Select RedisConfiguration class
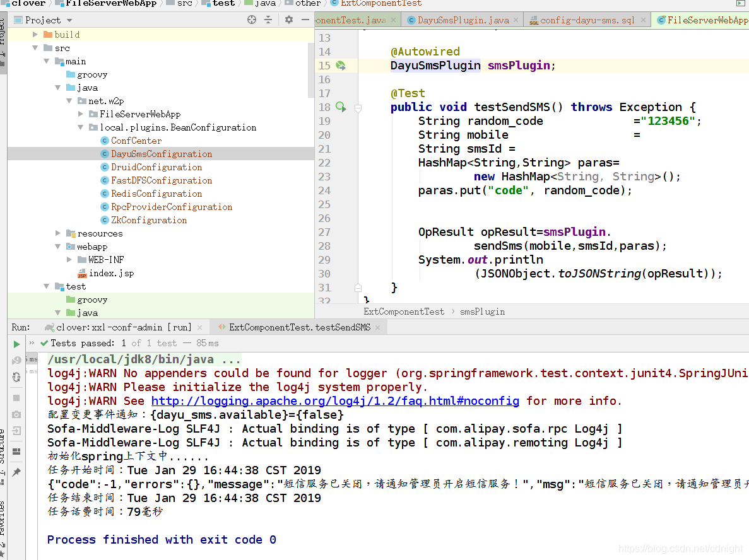 click(x=156, y=194)
